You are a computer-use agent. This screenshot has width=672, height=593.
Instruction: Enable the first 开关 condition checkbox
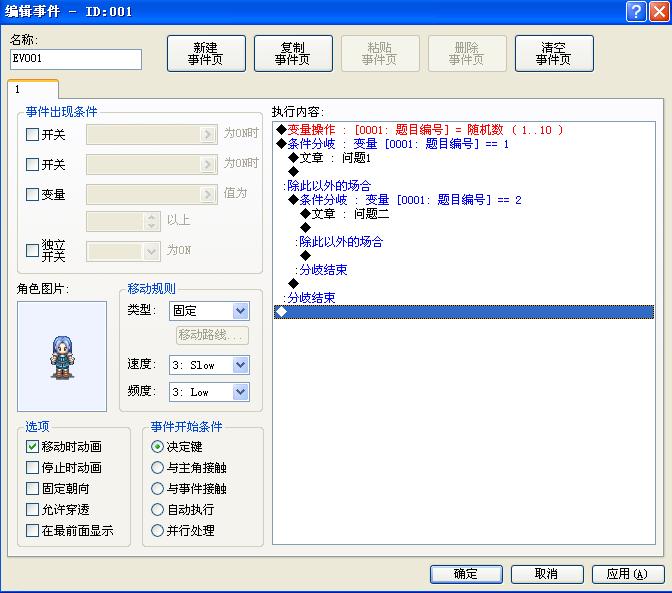pyautogui.click(x=33, y=135)
